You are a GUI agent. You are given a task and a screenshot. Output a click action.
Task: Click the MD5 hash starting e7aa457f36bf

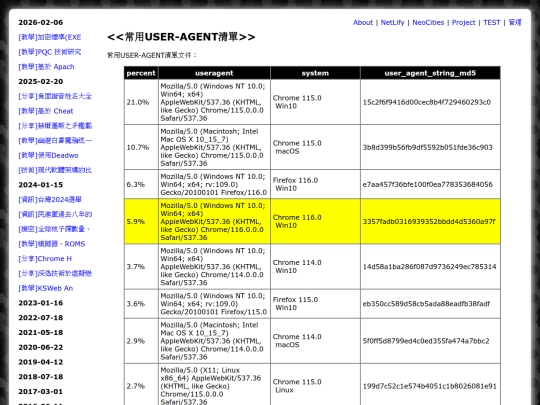click(427, 184)
